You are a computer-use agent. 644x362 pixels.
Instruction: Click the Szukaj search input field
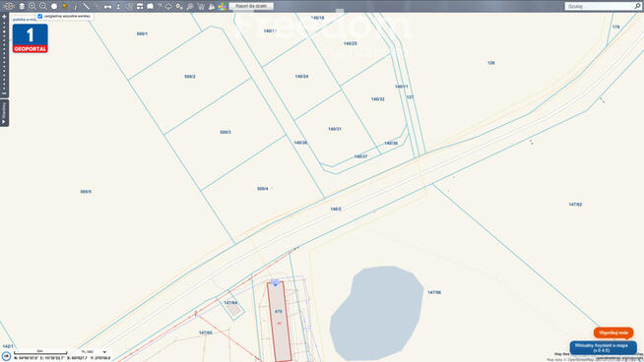601,6
